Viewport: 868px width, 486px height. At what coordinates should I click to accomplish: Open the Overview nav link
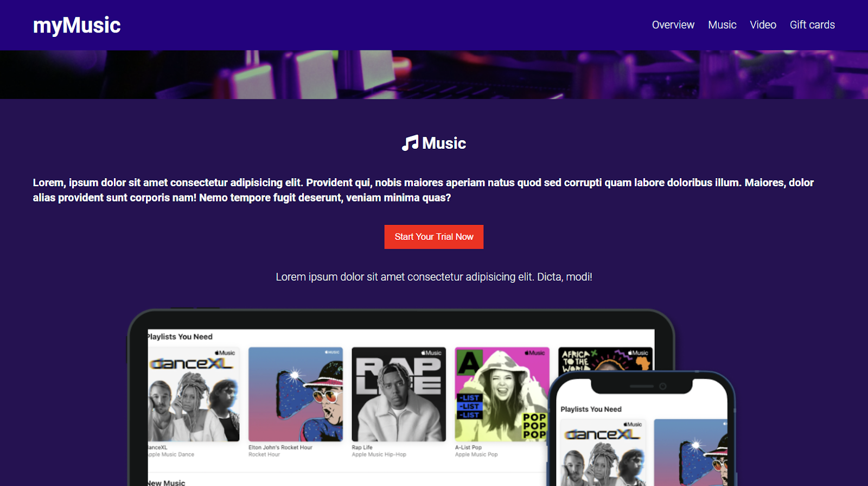click(673, 25)
